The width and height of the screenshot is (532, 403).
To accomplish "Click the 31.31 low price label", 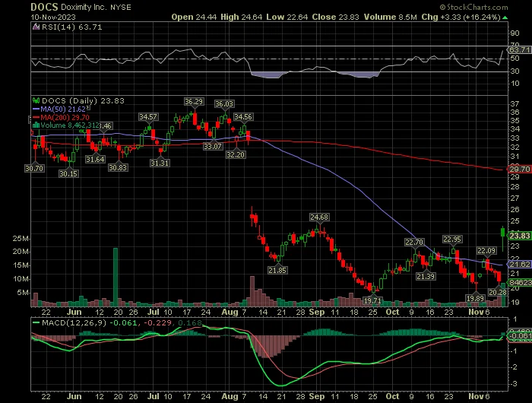I will pos(160,163).
